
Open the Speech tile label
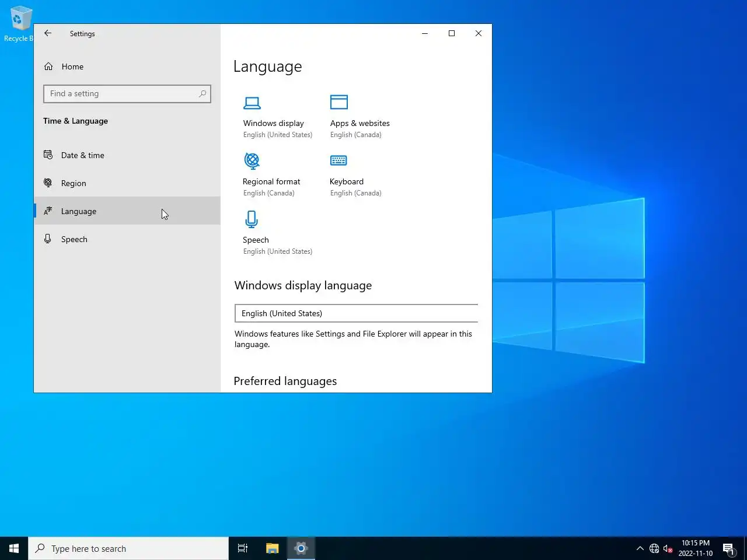coord(256,240)
